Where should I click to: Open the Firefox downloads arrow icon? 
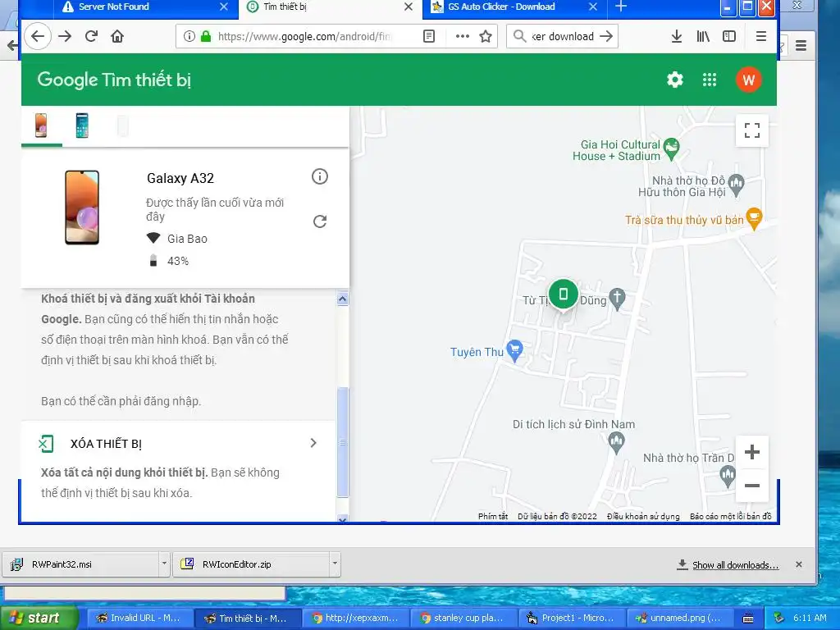677,36
